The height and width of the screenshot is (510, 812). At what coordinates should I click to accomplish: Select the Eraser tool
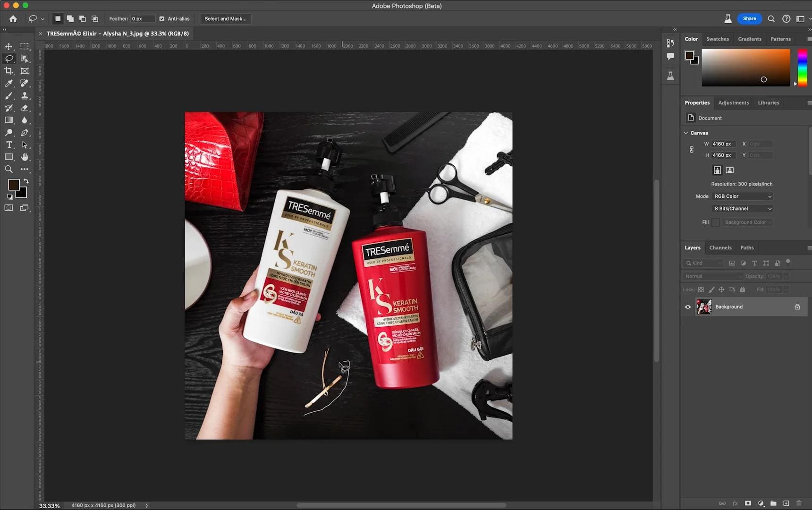click(x=25, y=108)
